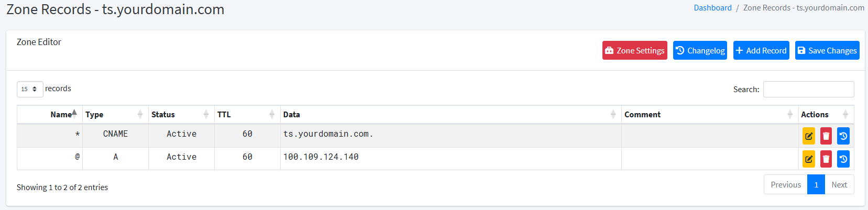868x210 pixels.
Task: Go to the Dashboard breadcrumb link
Action: click(x=712, y=8)
